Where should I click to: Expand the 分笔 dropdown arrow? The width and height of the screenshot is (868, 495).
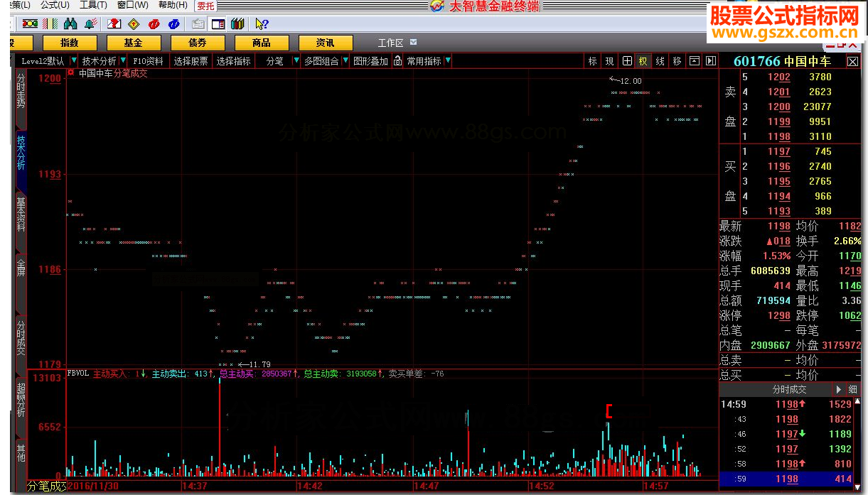tap(296, 61)
